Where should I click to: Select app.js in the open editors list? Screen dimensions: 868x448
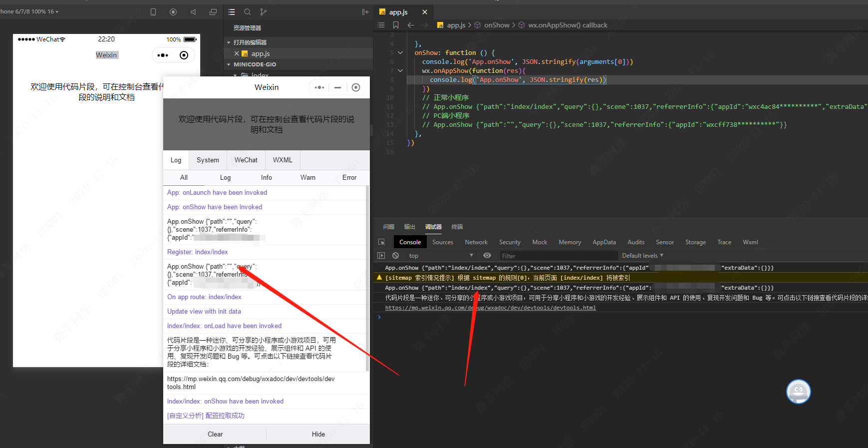click(x=261, y=53)
